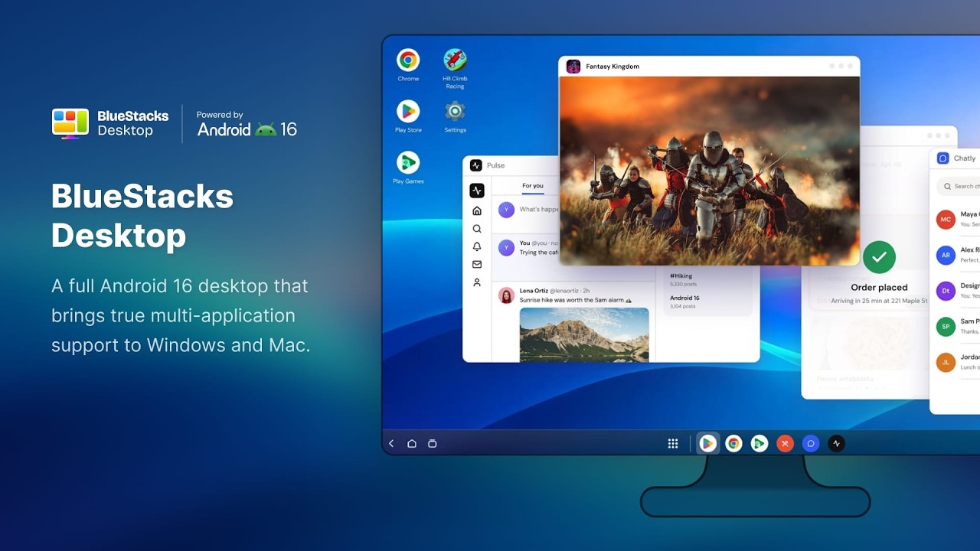Click the Home icon in Pulse sidebar
Screen dimensions: 980x551
click(x=477, y=210)
